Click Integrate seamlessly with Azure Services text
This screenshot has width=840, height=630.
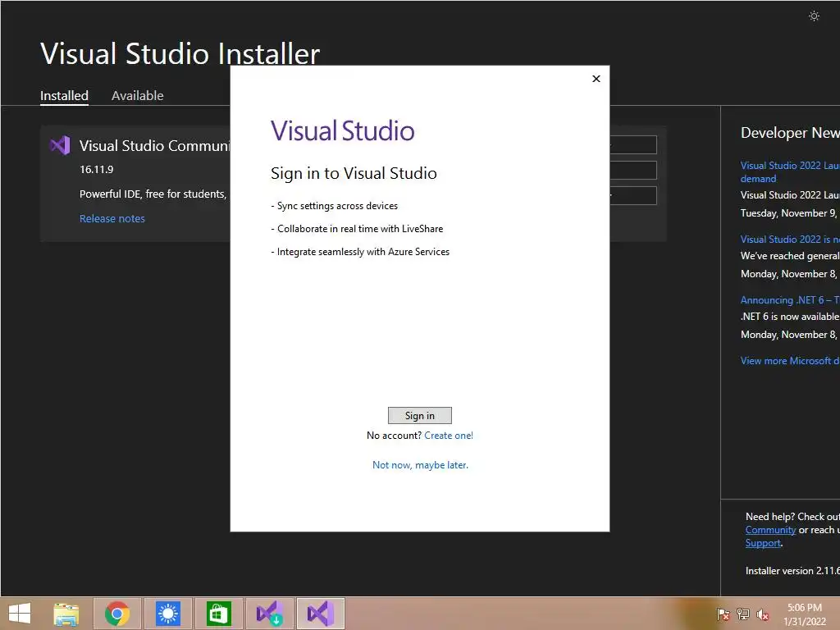(x=360, y=252)
